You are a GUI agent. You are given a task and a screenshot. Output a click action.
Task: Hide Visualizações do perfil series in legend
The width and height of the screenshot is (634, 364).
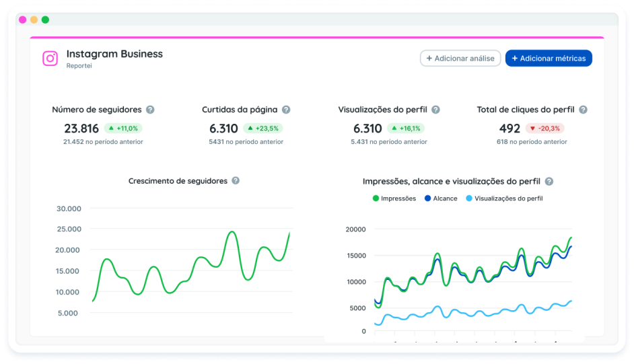click(503, 198)
